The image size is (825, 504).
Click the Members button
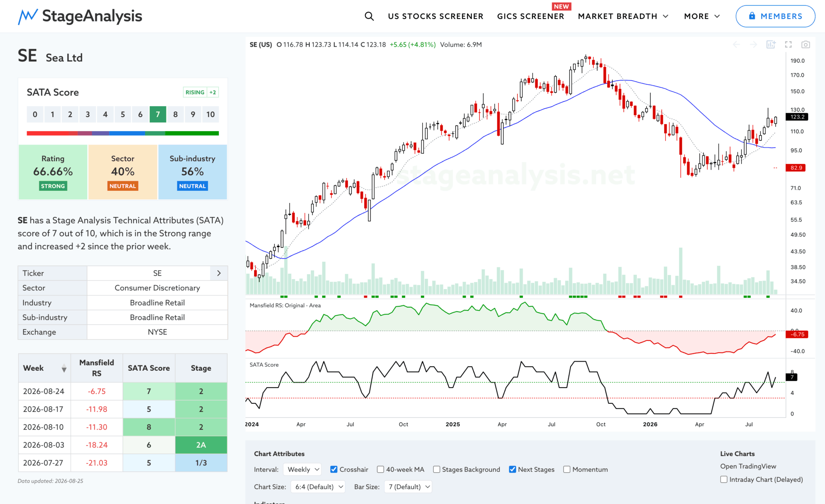(x=775, y=16)
